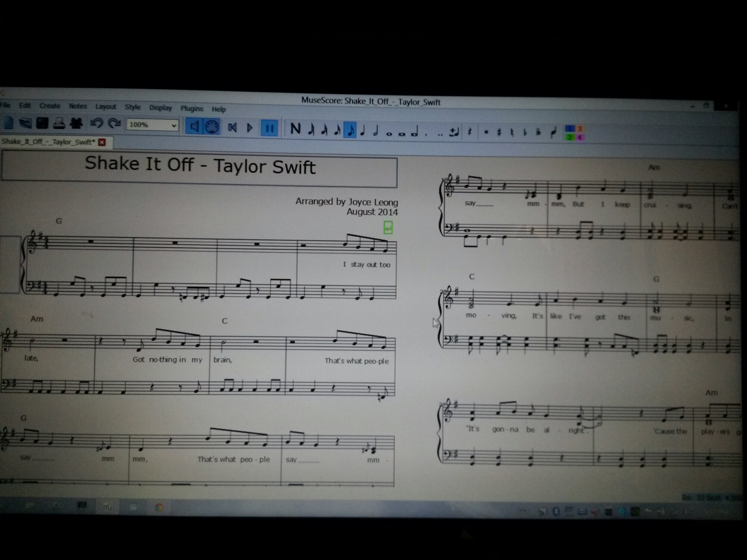This screenshot has width=747, height=560.
Task: Select the quarter note duration
Action: pos(363,131)
